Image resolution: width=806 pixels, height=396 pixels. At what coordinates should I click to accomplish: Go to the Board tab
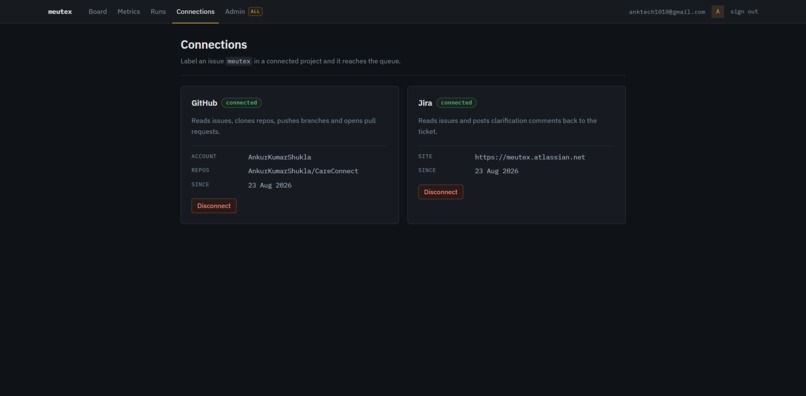point(98,11)
